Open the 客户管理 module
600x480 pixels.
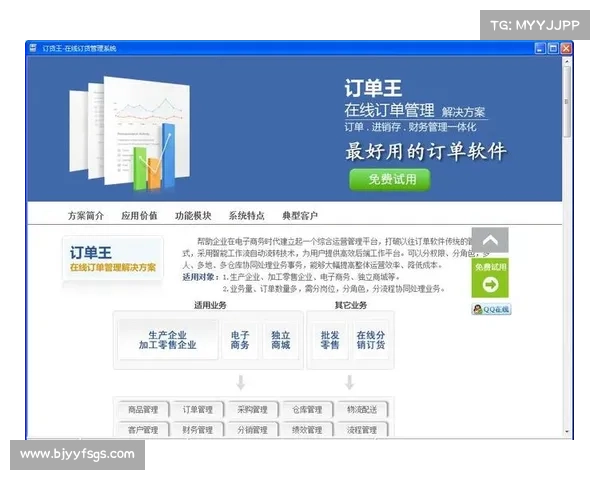point(143,429)
